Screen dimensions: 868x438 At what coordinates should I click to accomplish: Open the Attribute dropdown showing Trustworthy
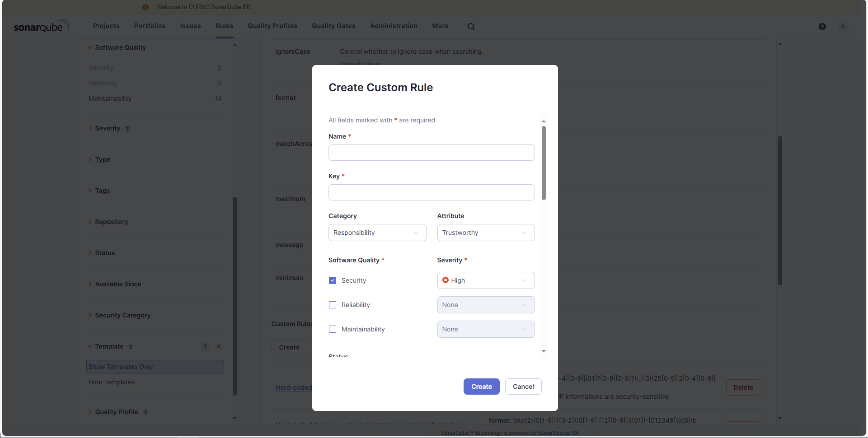click(485, 233)
